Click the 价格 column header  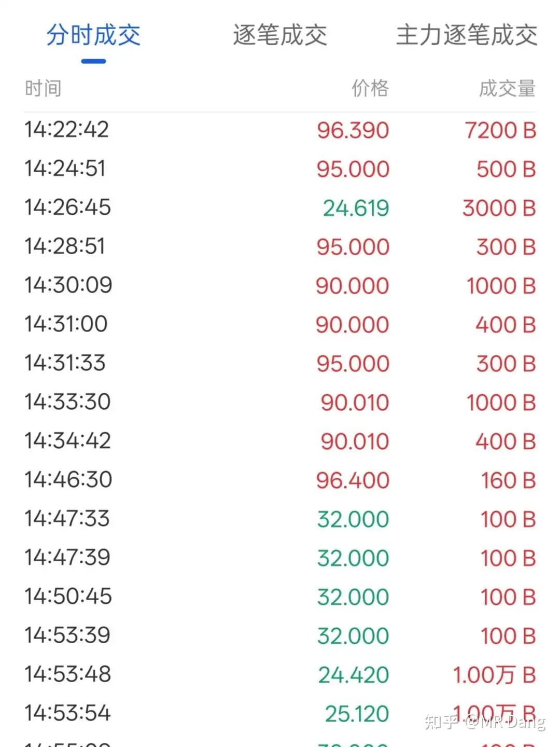coord(370,89)
